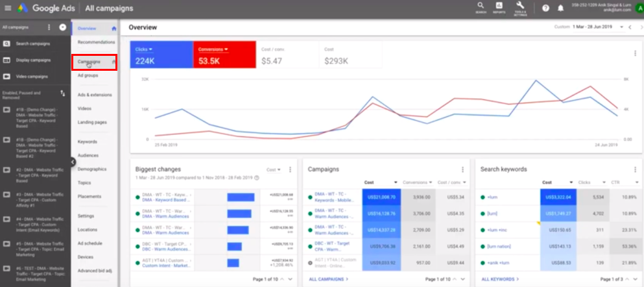Click help icon beside comparison dates
This screenshot has height=287, width=644.
click(257, 178)
